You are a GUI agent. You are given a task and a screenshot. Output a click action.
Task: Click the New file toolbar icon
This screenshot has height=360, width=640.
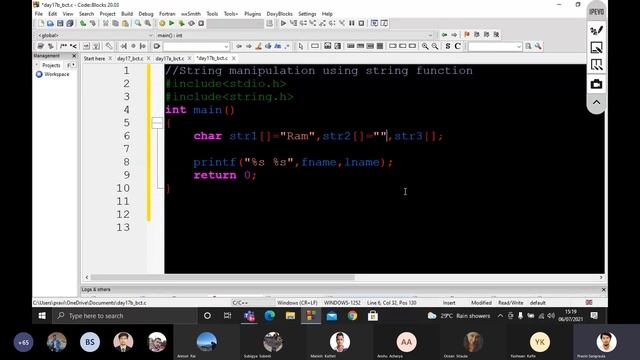[x=41, y=24]
